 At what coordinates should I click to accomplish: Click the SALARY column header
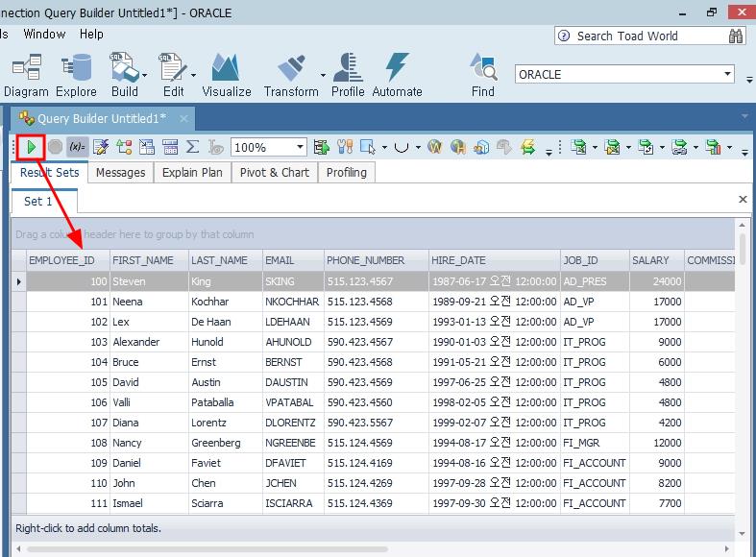click(x=651, y=260)
